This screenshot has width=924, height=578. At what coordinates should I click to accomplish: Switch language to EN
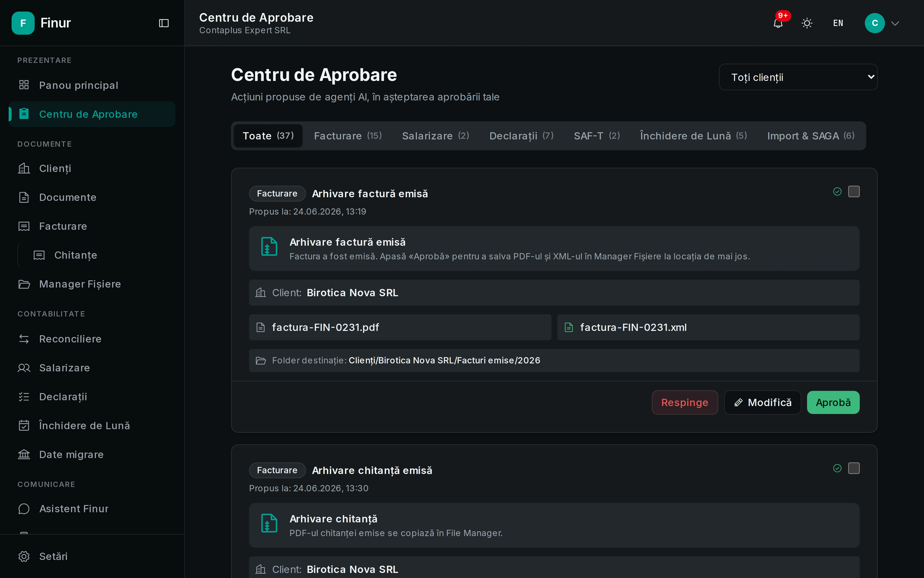tap(838, 23)
